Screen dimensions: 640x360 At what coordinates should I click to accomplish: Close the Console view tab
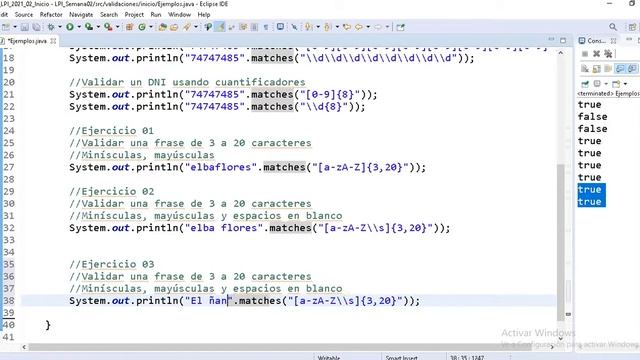[613, 41]
